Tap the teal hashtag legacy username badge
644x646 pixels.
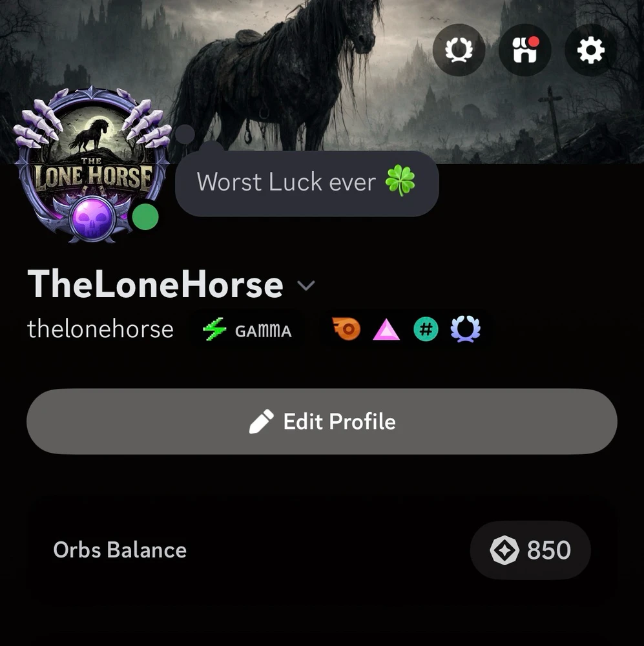tap(426, 329)
